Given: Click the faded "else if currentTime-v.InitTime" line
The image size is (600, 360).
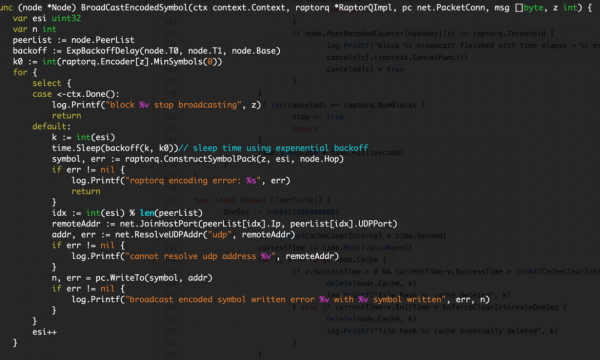Looking at the screenshot, I should point(429,307).
